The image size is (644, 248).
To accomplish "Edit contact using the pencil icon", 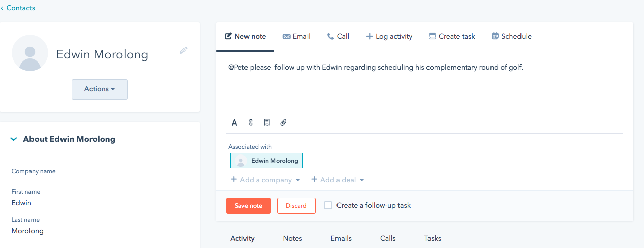I will click(x=183, y=50).
